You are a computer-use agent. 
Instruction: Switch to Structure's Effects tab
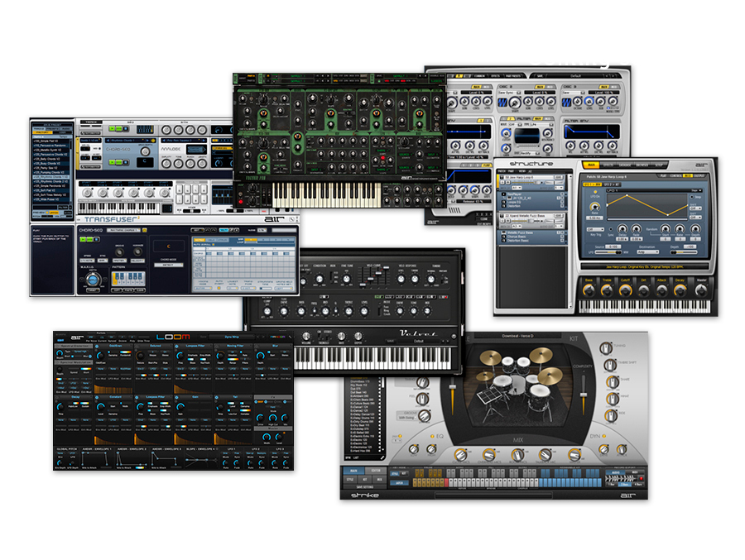point(609,164)
